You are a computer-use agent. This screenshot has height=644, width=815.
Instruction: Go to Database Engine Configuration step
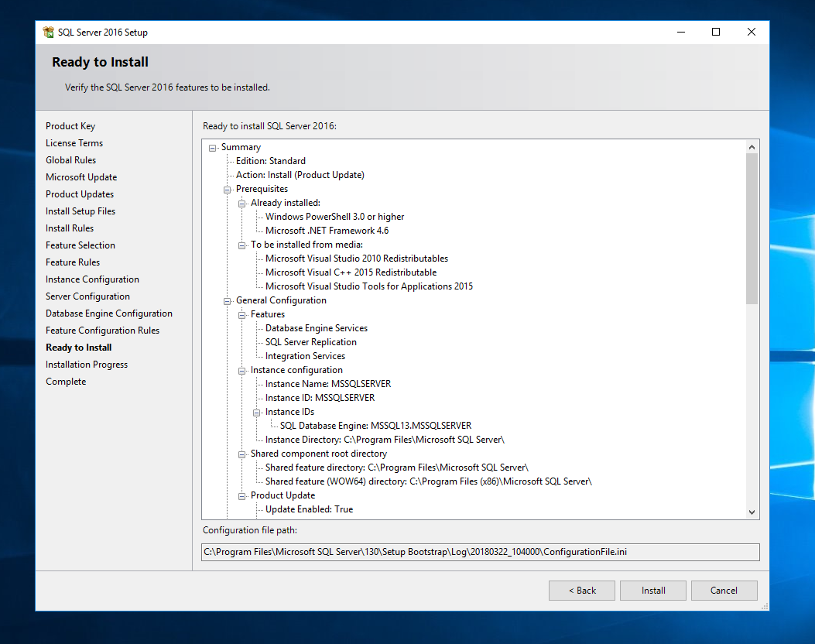click(x=108, y=313)
